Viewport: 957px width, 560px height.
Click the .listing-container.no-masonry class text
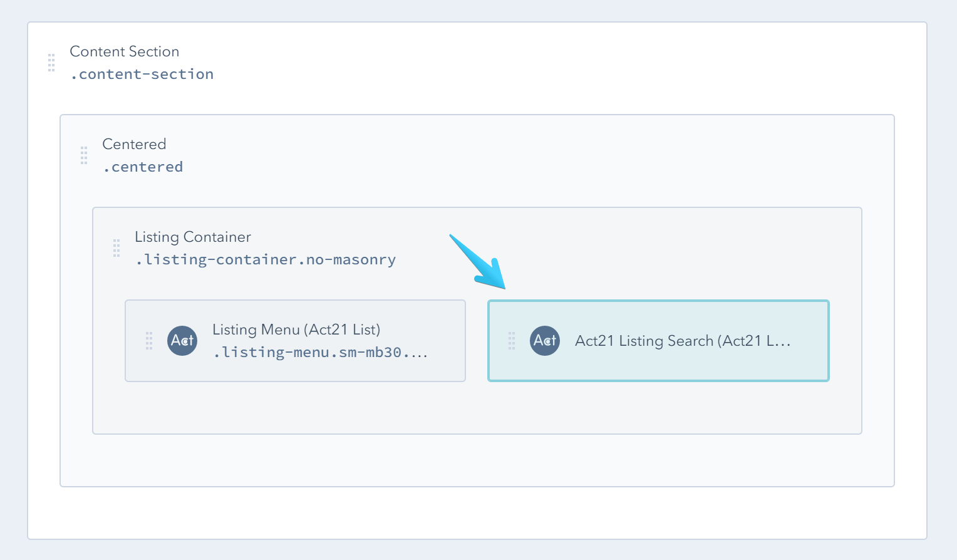266,259
